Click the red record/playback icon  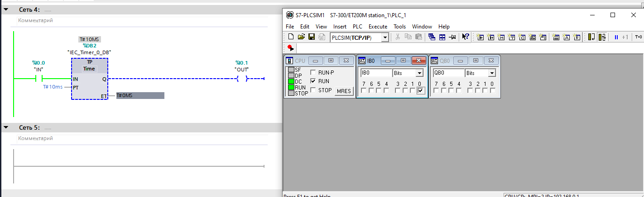(291, 48)
